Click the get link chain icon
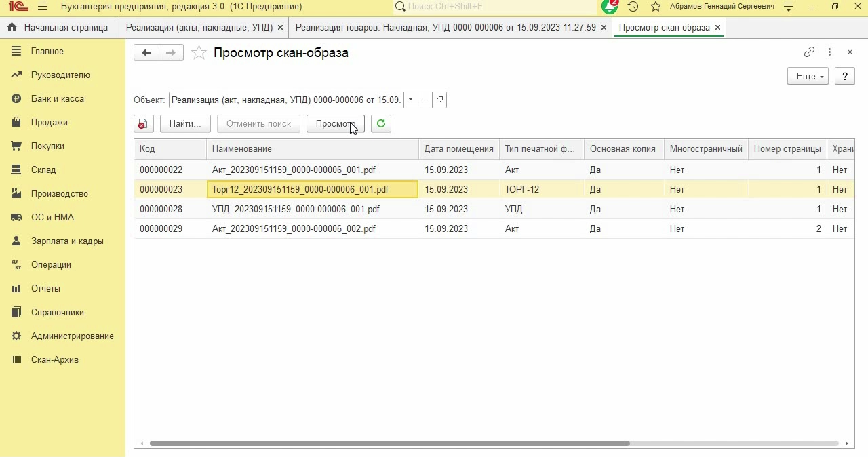Image resolution: width=868 pixels, height=457 pixels. (809, 52)
